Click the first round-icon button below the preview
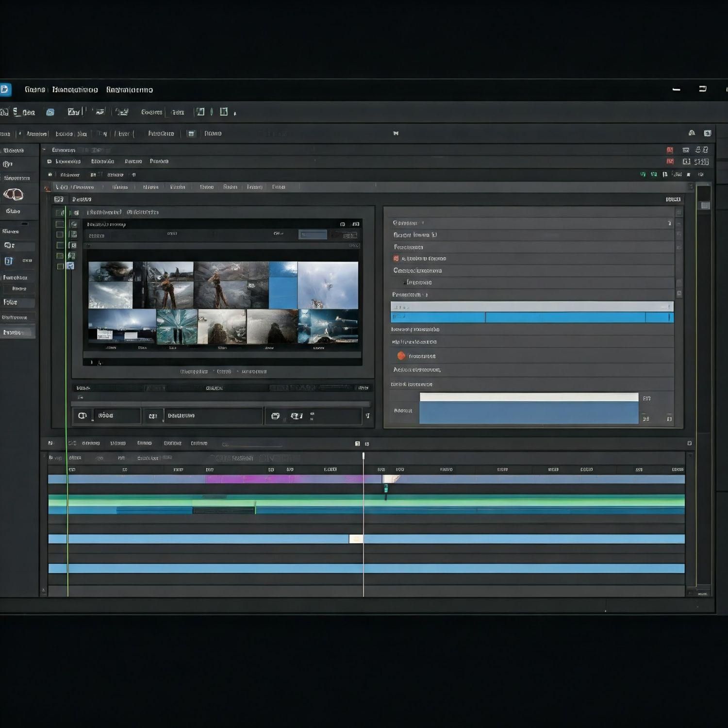728x728 pixels. tap(83, 416)
